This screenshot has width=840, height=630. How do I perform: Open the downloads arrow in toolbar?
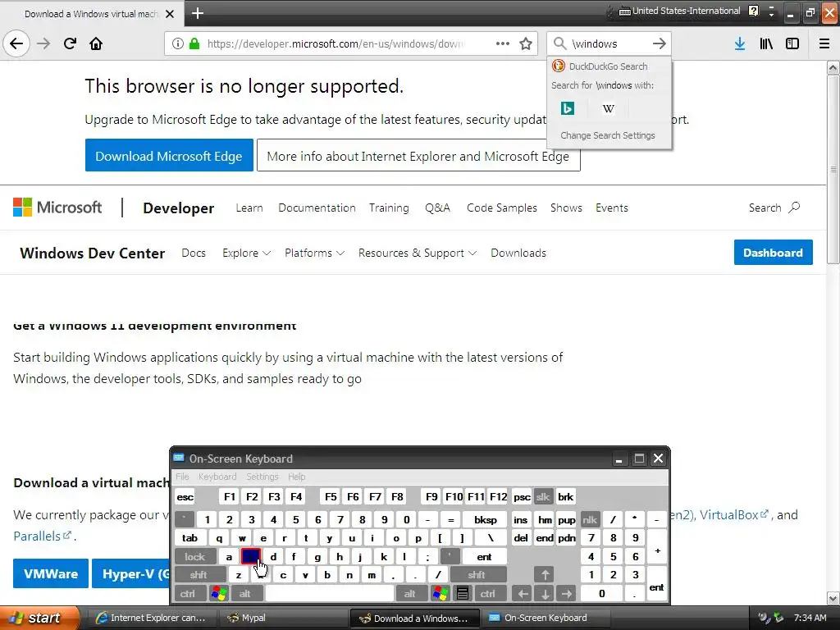click(740, 43)
